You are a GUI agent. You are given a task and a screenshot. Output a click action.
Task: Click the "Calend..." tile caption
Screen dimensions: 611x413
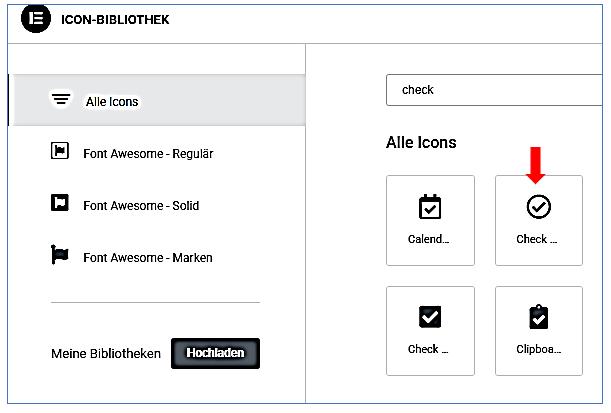pos(429,240)
